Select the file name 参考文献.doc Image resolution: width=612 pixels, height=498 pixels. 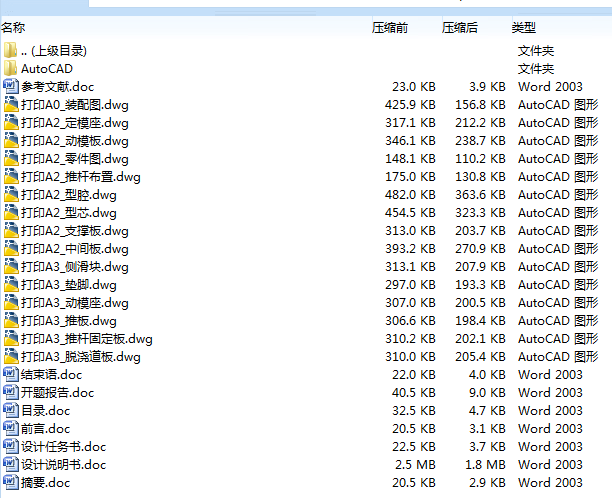(x=58, y=87)
